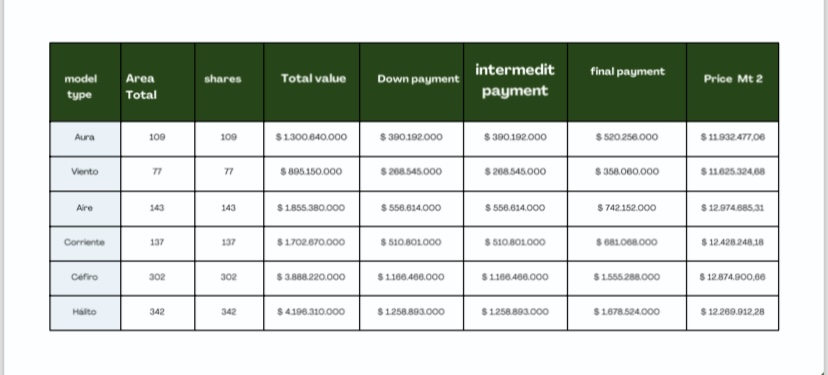Click Céfiro area total value 302
Viewport: 828px width, 375px height.
(x=157, y=277)
